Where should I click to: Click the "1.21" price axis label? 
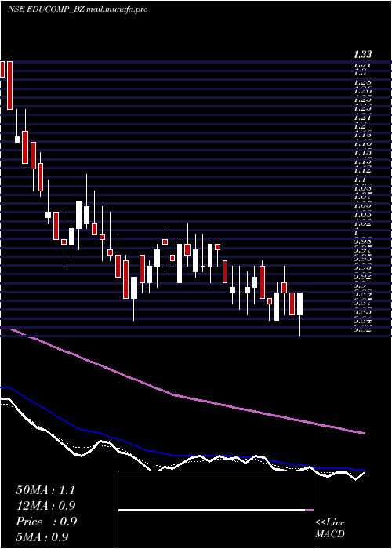(x=362, y=118)
